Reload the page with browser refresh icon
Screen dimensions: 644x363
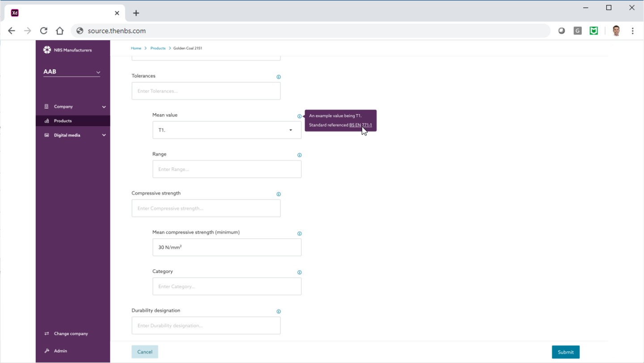click(x=43, y=31)
